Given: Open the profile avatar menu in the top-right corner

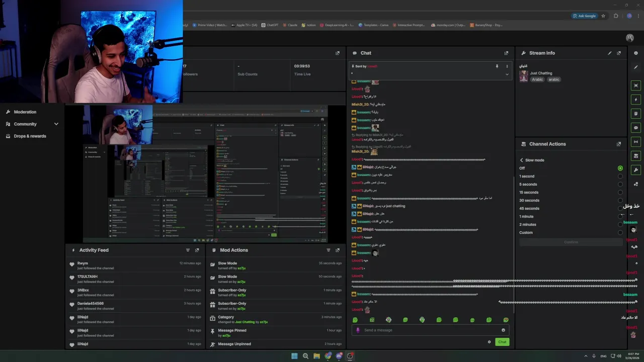Looking at the screenshot, I should click(629, 38).
